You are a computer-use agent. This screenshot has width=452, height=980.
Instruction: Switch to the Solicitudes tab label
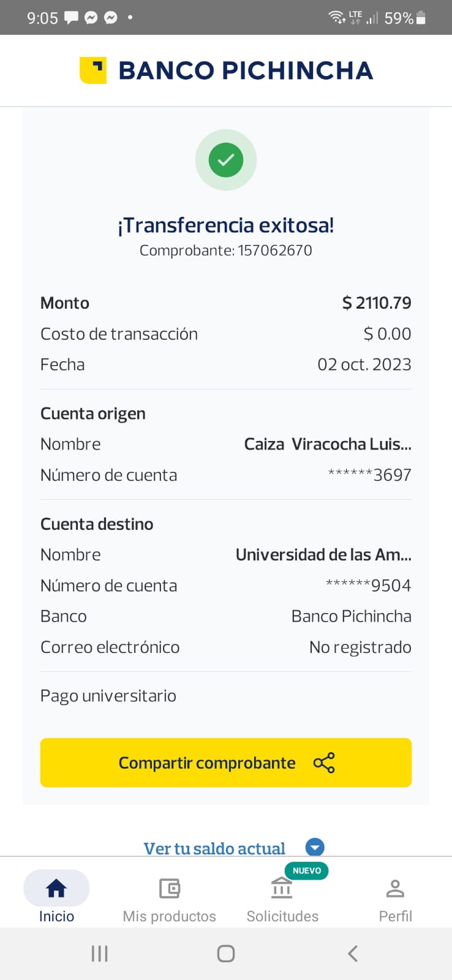(x=282, y=916)
